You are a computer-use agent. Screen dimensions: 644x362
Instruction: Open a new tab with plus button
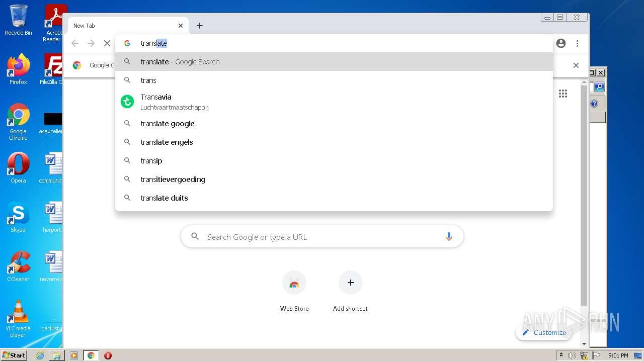click(x=200, y=26)
